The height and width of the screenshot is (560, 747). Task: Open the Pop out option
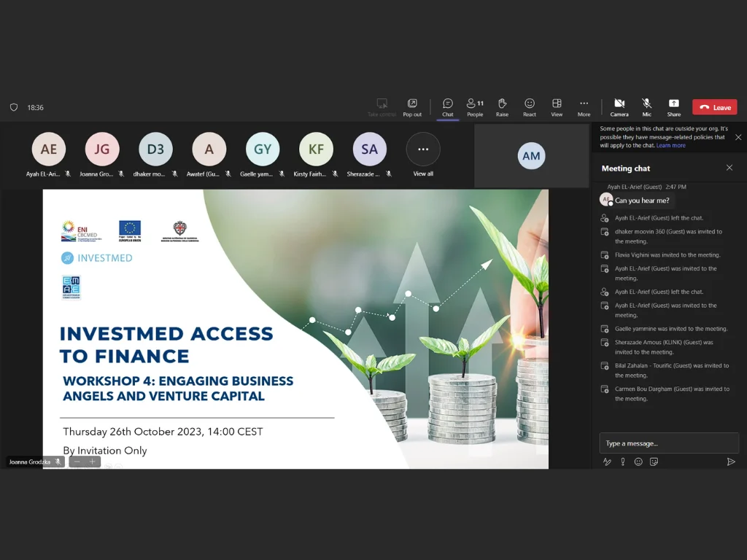click(x=412, y=106)
